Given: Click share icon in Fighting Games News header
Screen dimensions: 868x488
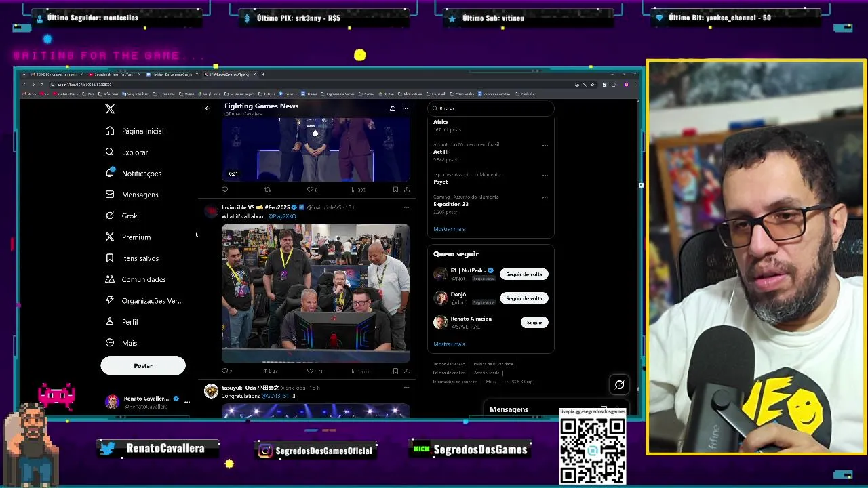Looking at the screenshot, I should click(392, 108).
